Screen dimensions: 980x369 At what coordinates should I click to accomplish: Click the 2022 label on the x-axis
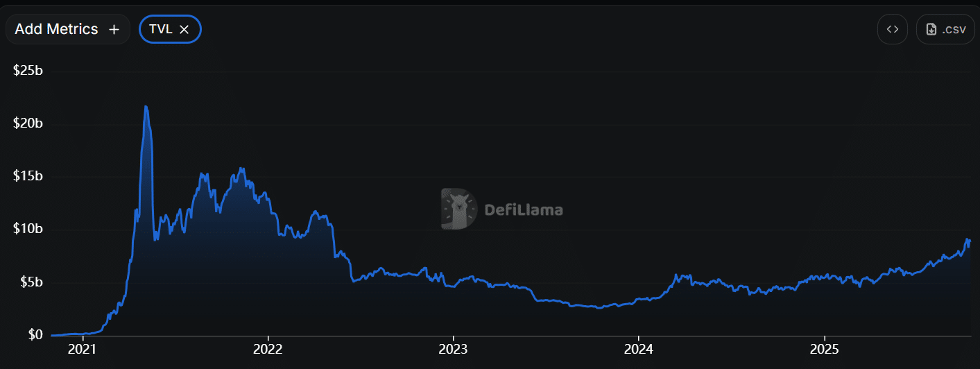268,348
